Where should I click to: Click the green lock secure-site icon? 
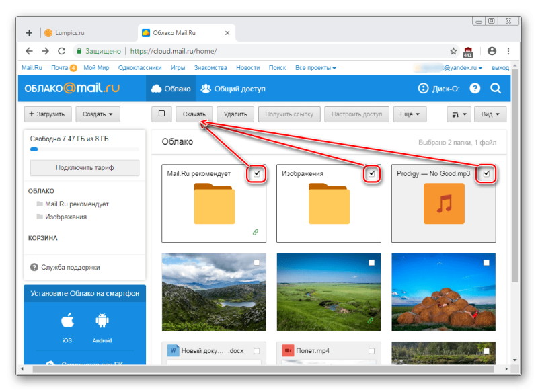79,51
